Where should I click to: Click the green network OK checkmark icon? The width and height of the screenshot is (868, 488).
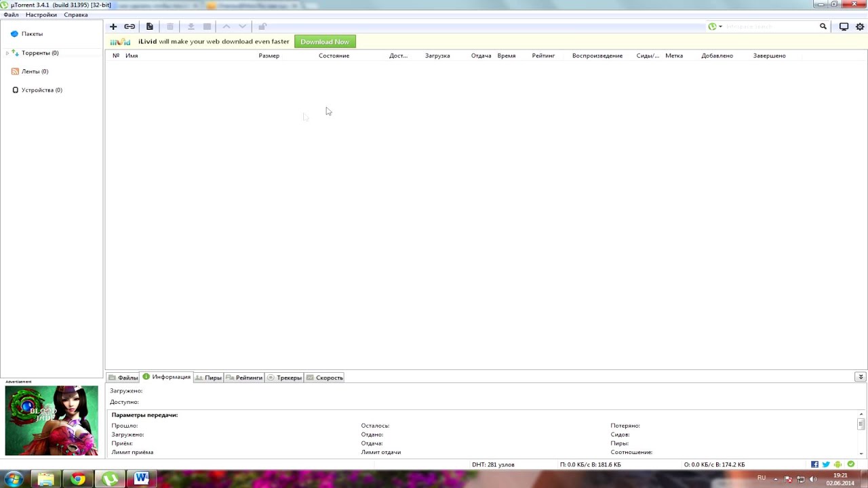pos(851,464)
